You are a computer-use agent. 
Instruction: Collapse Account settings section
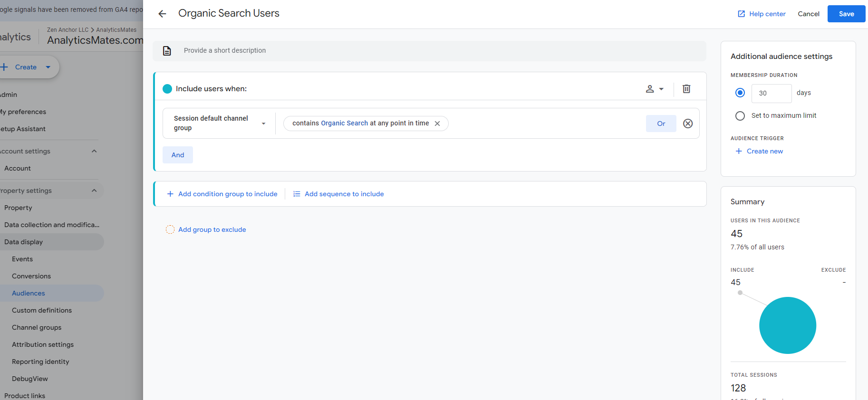click(x=94, y=151)
